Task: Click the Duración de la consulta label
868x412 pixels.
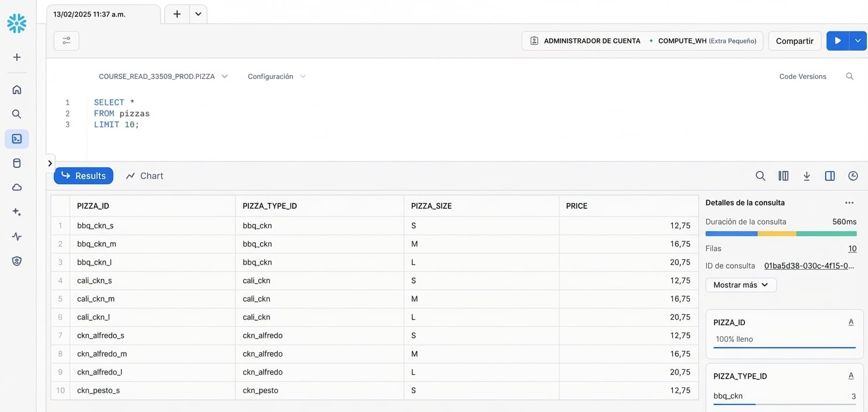Action: coord(746,222)
